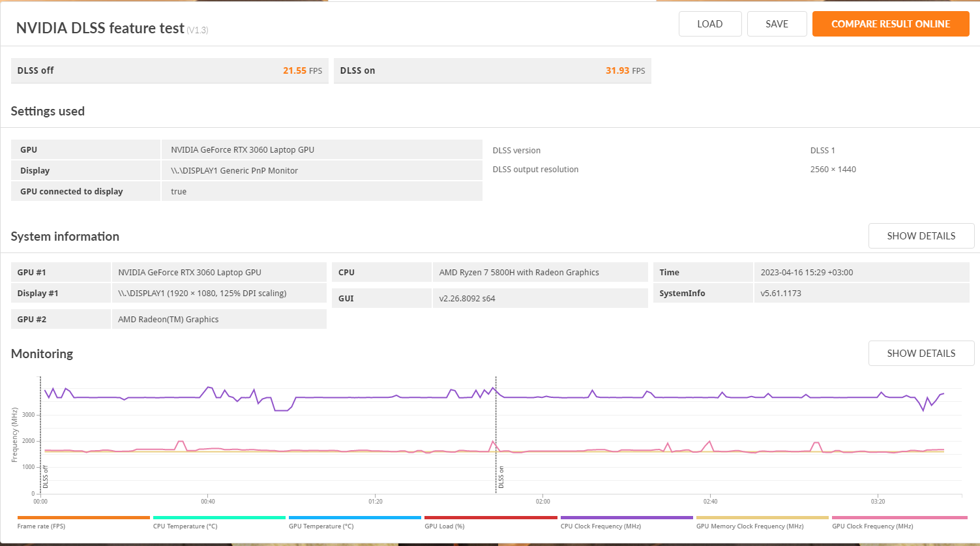Image resolution: width=980 pixels, height=546 pixels.
Task: Expand Monitoring with Show Details
Action: pyautogui.click(x=921, y=354)
